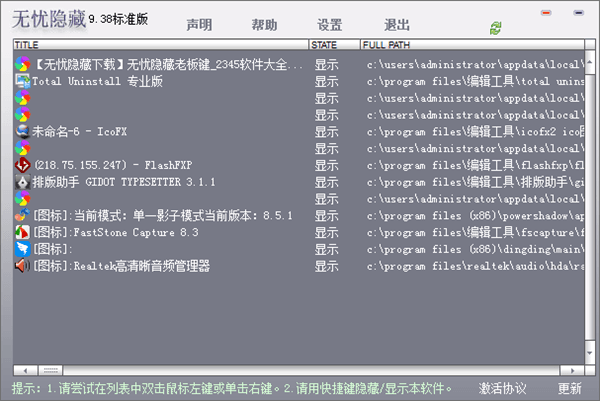Open the 帮助 menu
This screenshot has width=600, height=401.
(264, 25)
